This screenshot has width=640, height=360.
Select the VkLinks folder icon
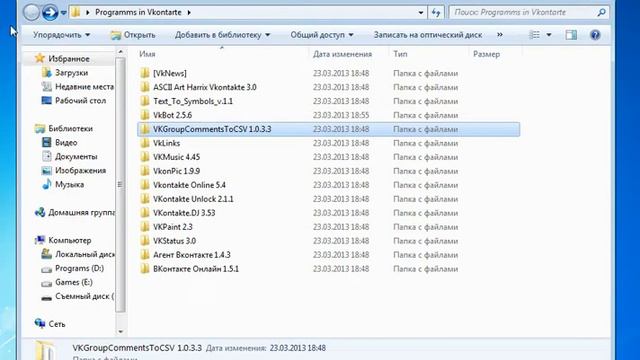[144, 143]
